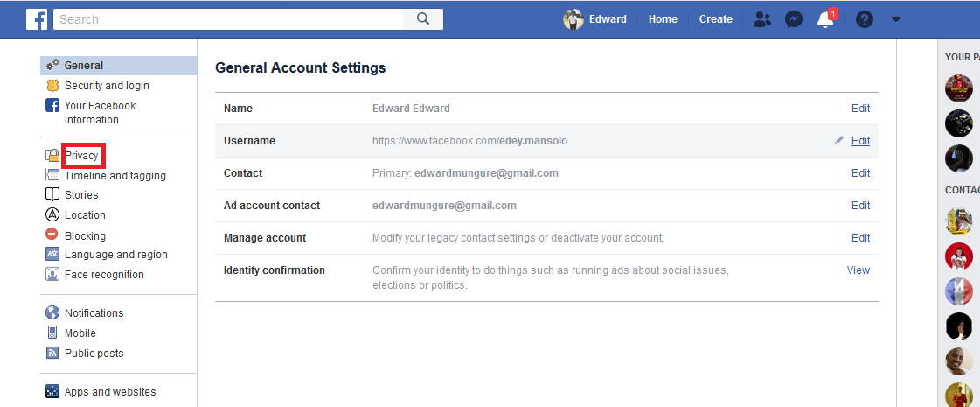Select Security and login in sidebar

[107, 86]
